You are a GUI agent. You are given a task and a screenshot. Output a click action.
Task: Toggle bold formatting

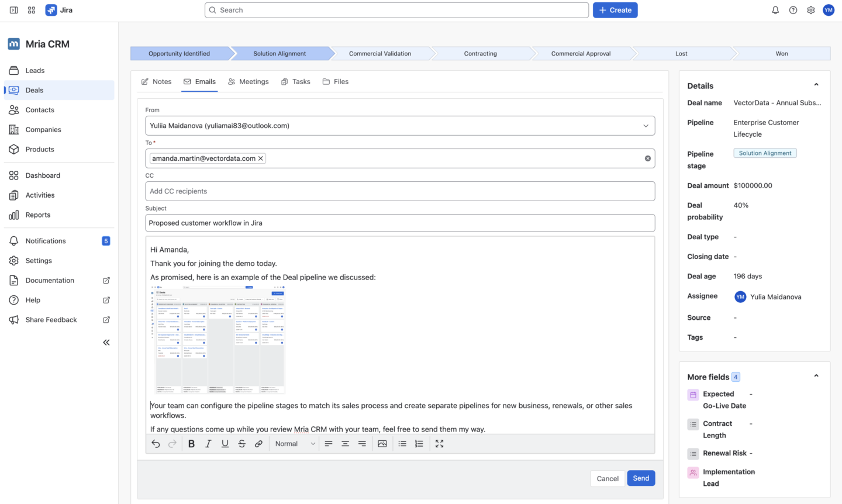(x=191, y=444)
